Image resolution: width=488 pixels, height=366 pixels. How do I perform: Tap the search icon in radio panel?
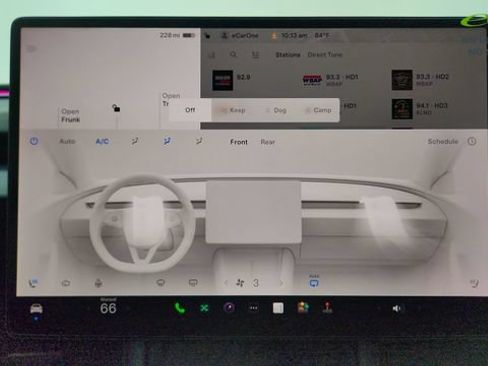click(233, 54)
